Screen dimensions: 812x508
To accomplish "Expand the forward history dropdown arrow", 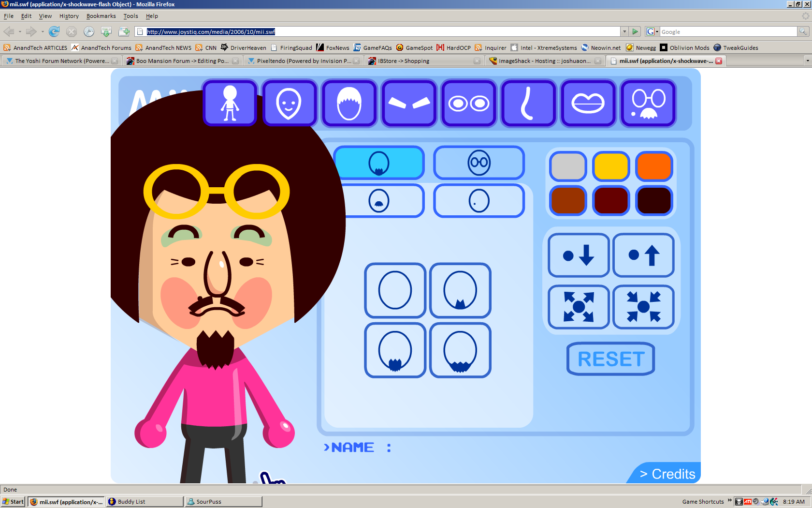I will (43, 32).
